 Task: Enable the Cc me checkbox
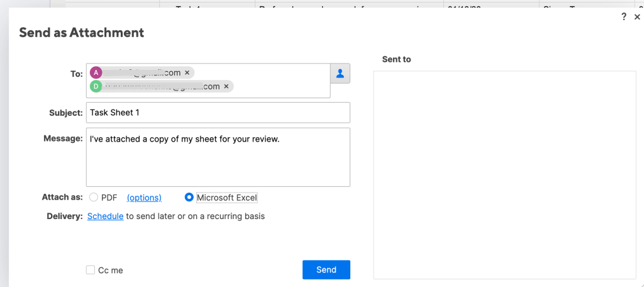(x=91, y=270)
